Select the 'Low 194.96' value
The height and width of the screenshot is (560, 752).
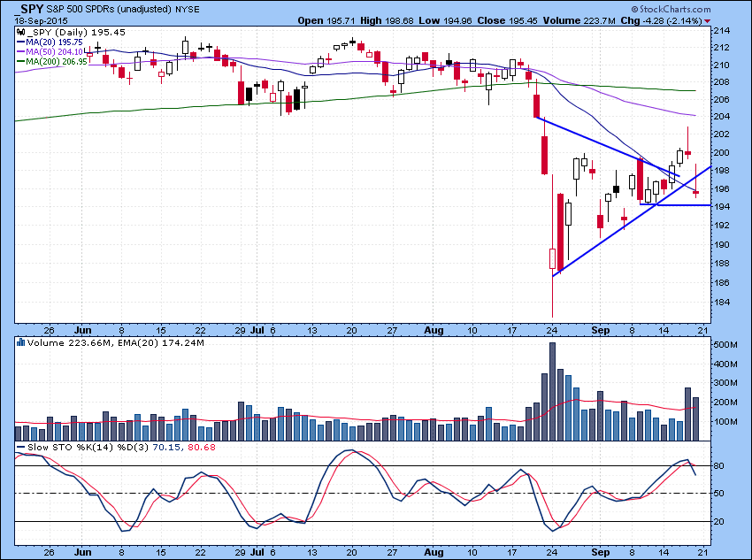pyautogui.click(x=445, y=20)
